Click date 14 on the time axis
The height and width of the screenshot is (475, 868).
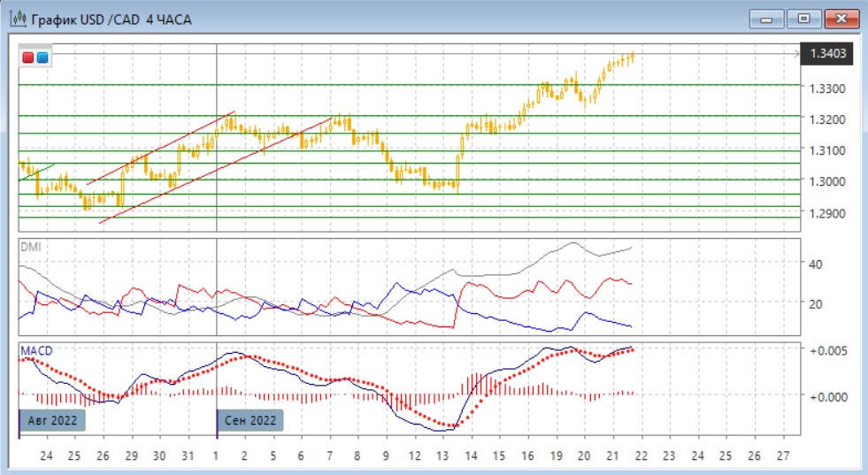[471, 456]
